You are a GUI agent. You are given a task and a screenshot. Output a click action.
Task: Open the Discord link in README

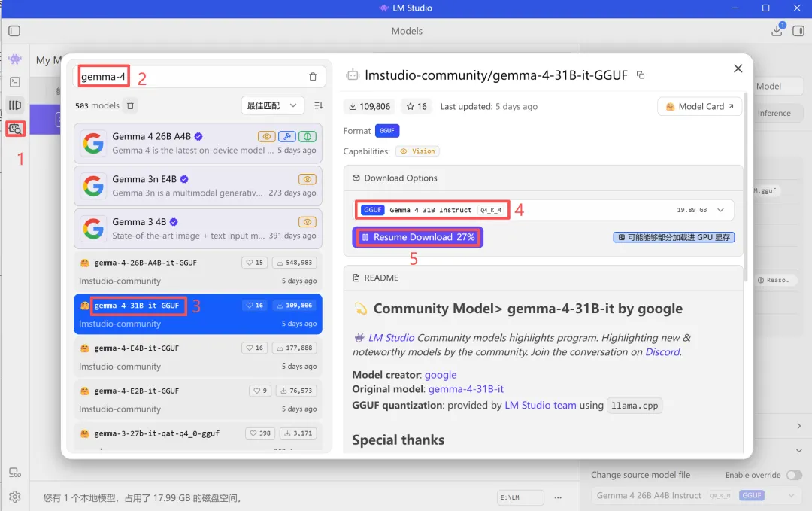point(662,352)
